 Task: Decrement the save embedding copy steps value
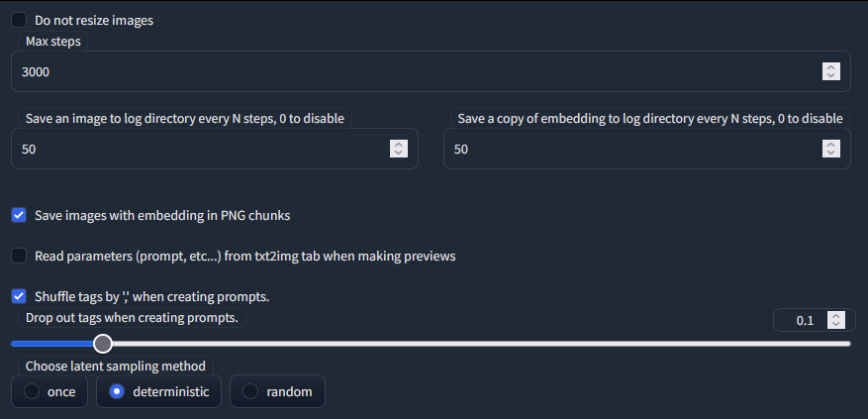831,154
